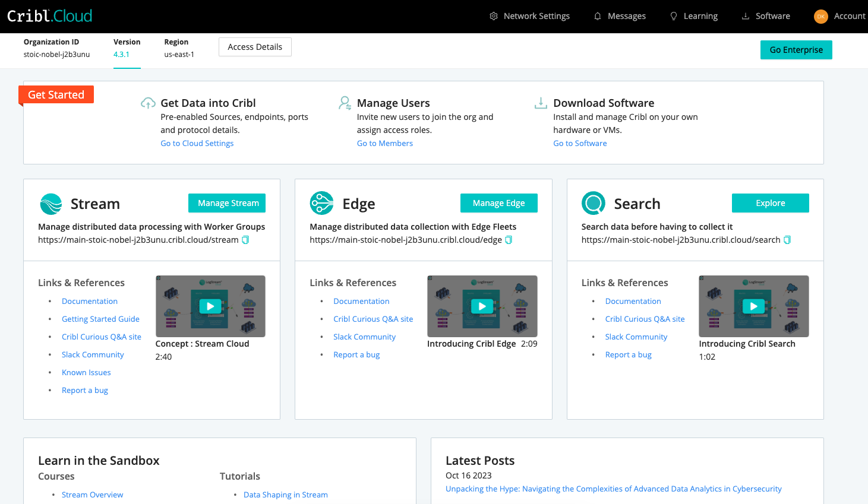Open the Go to Members link
Screen dimensions: 868x504
pyautogui.click(x=384, y=143)
